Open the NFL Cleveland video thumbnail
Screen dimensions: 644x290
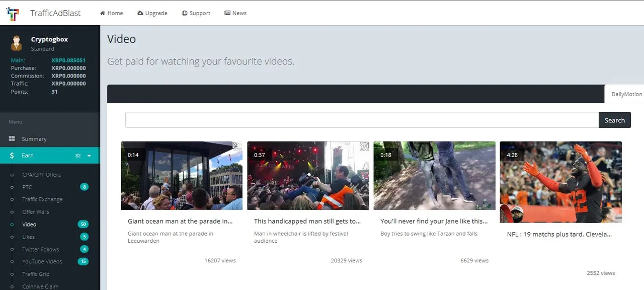click(560, 182)
